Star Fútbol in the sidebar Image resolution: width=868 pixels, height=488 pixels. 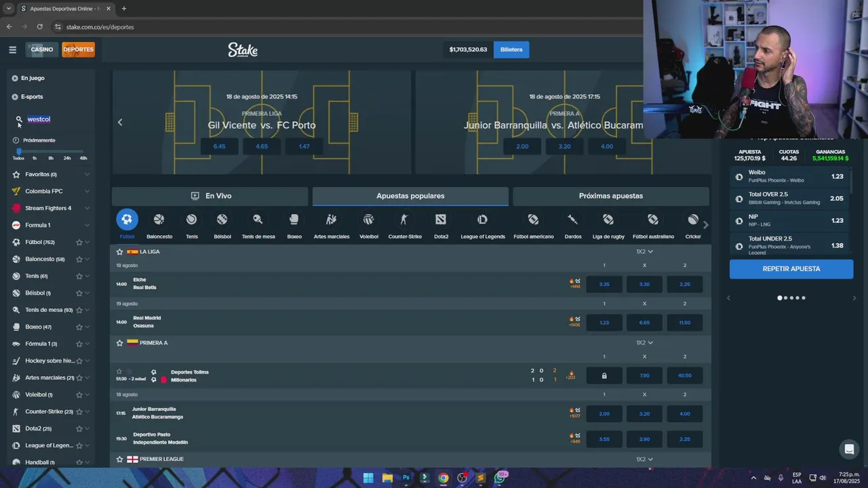pyautogui.click(x=79, y=242)
